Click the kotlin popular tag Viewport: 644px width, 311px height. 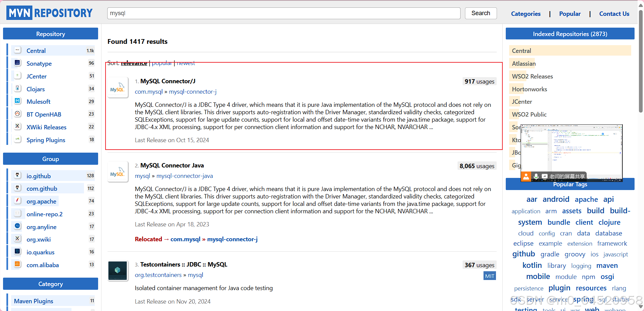tap(532, 266)
